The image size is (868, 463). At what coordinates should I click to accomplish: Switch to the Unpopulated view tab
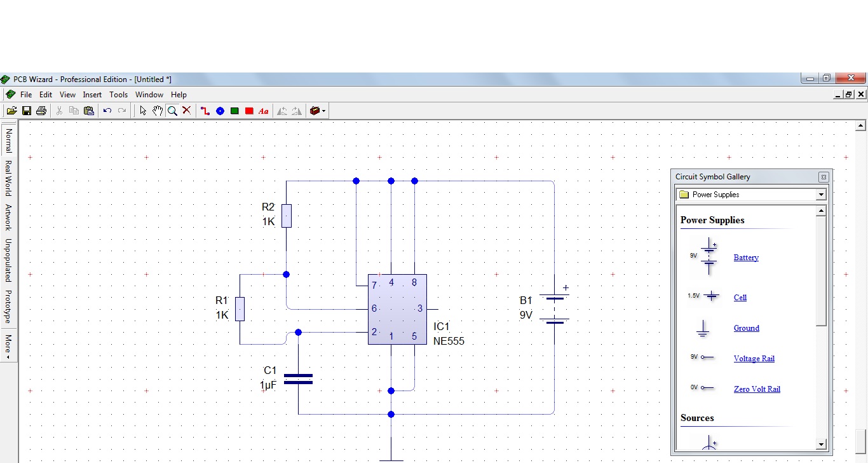[x=8, y=261]
